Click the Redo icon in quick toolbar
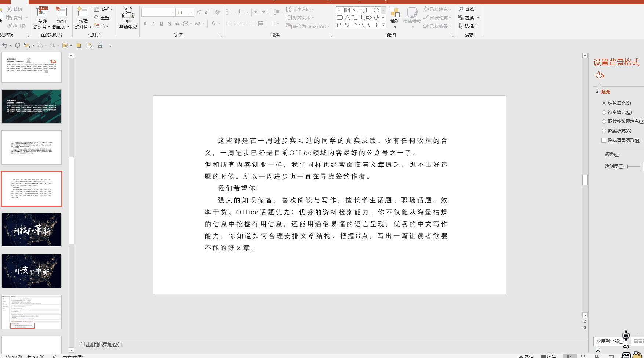The height and width of the screenshot is (358, 644). coord(17,46)
